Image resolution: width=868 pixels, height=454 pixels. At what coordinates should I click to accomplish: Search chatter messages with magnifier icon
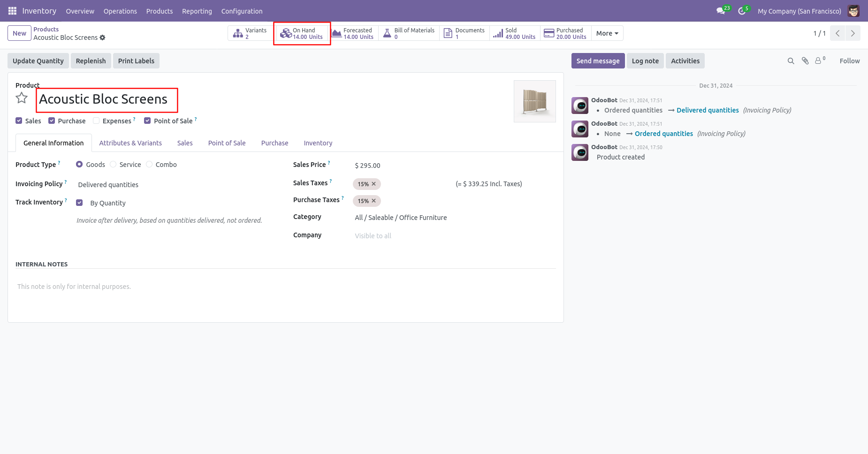791,61
